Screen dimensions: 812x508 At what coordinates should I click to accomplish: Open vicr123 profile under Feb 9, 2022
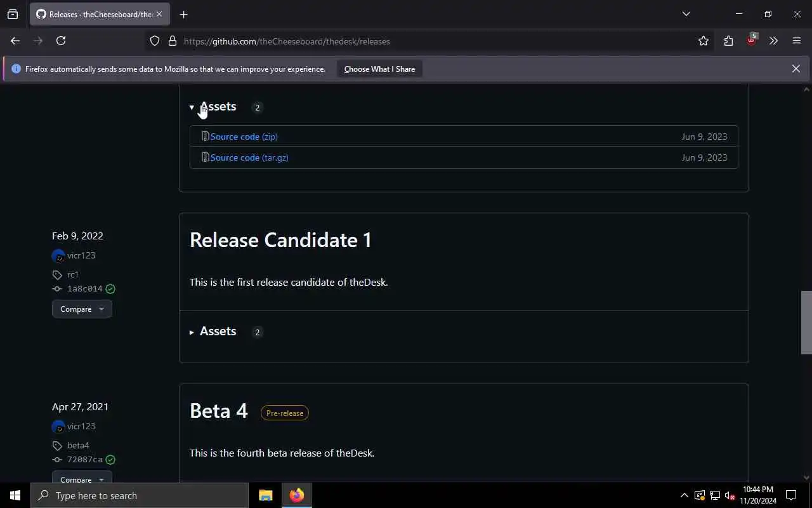(81, 255)
